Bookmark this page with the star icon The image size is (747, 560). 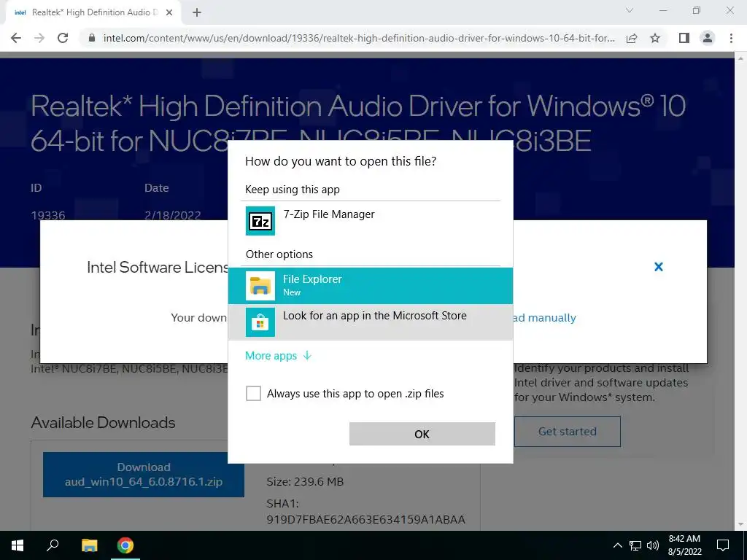(655, 38)
